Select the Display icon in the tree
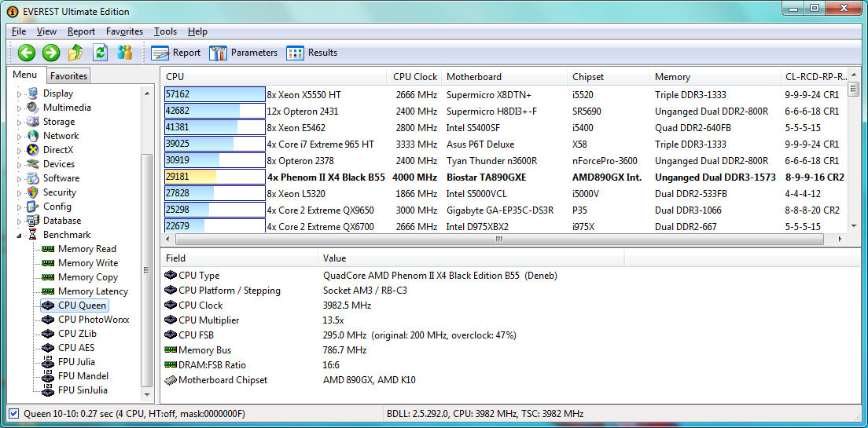The width and height of the screenshot is (868, 428). click(x=33, y=93)
